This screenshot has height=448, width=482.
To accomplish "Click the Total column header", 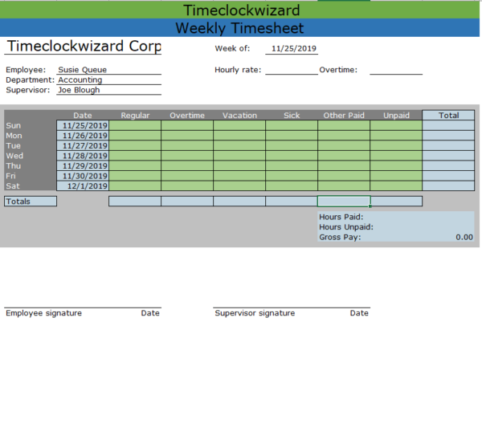I will click(x=448, y=116).
